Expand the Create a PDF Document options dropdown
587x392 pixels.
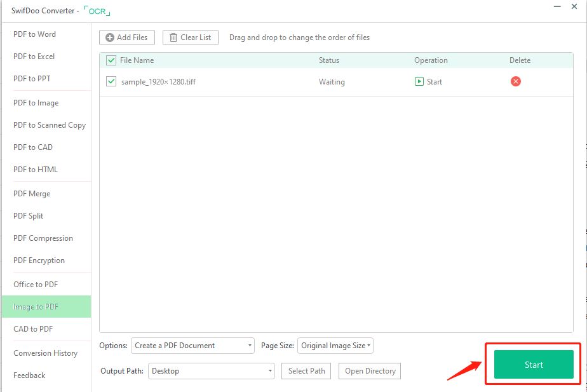pyautogui.click(x=192, y=346)
